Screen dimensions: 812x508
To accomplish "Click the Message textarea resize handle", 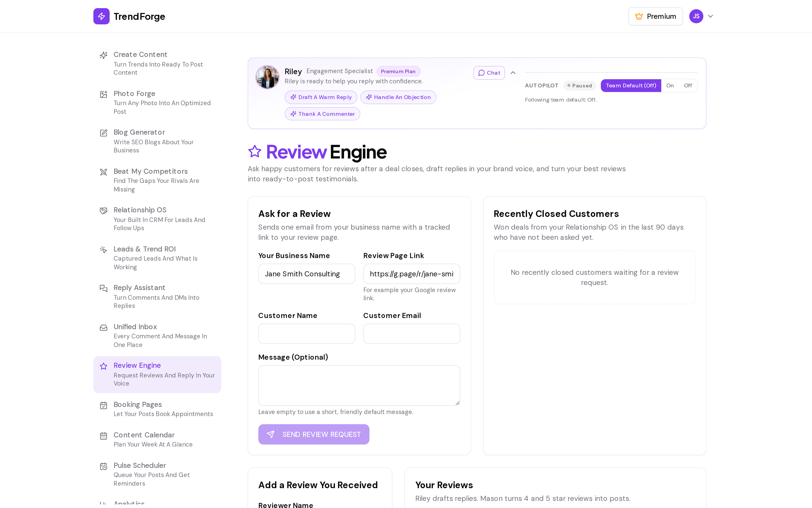I will coord(457,403).
